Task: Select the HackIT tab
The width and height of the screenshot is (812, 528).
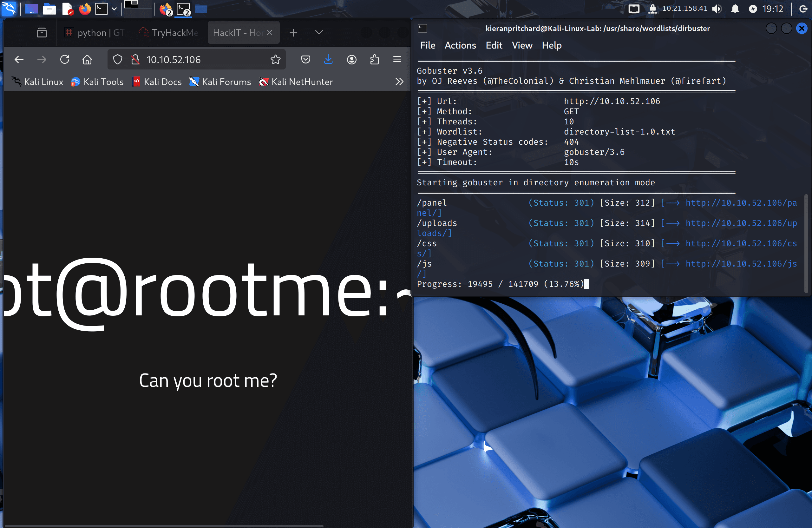Action: (239, 33)
